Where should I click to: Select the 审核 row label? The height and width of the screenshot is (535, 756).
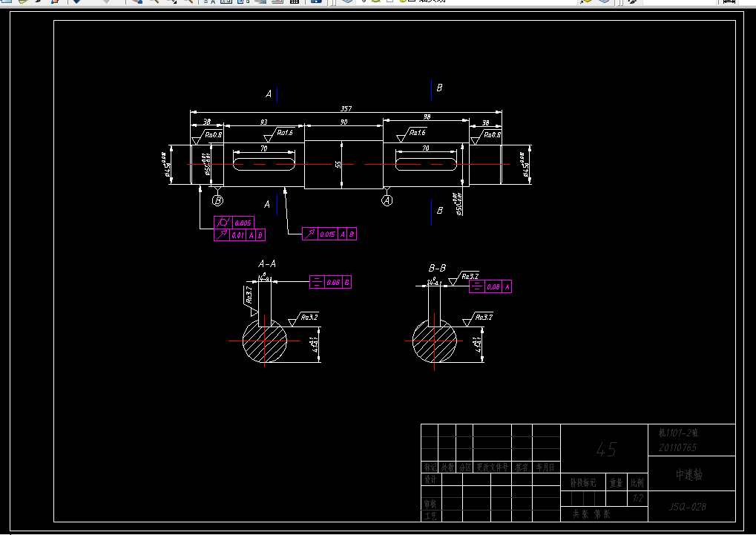tap(430, 504)
